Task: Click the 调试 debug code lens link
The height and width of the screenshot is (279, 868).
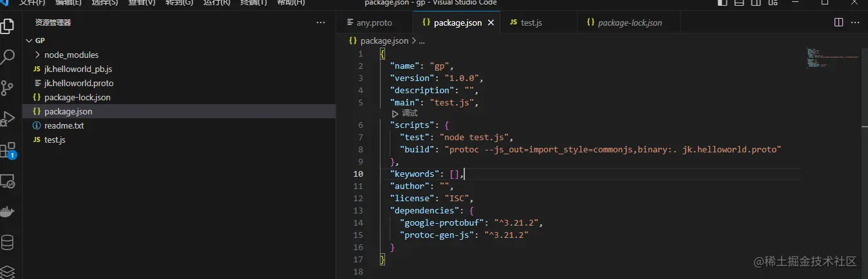Action: tap(410, 113)
